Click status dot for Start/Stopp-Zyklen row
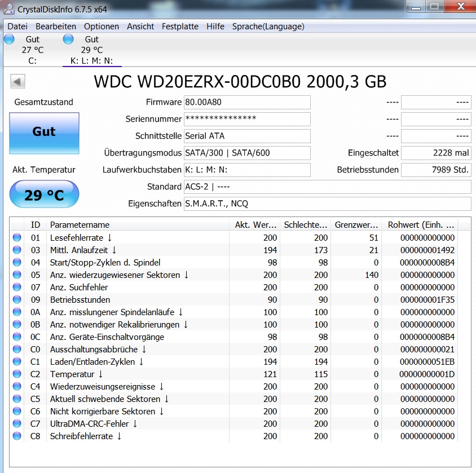476x473 pixels. pos(17,262)
